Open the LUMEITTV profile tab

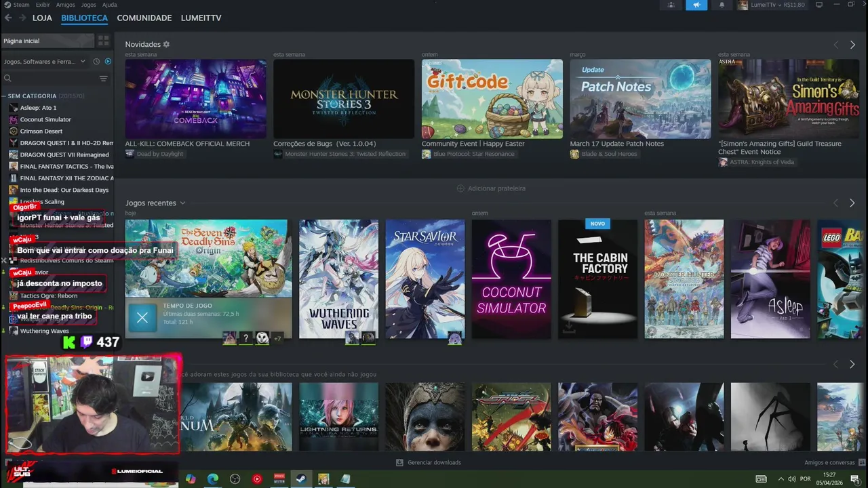coord(201,18)
